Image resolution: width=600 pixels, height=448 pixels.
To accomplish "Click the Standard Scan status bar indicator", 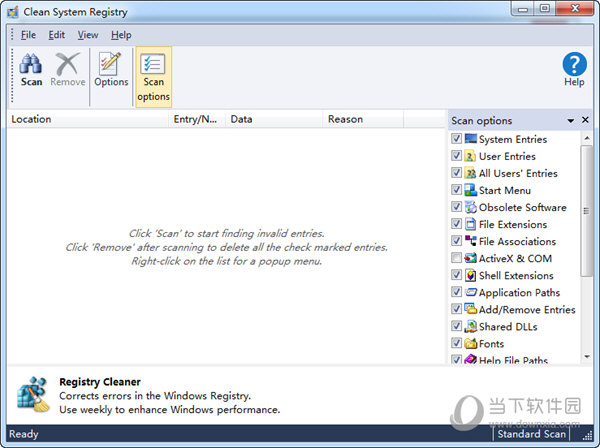I will click(x=532, y=434).
